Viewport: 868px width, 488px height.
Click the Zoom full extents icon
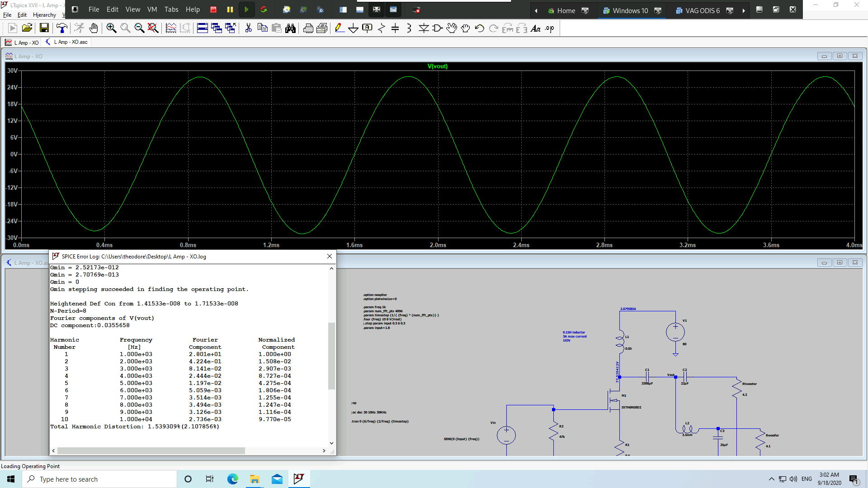tap(153, 28)
